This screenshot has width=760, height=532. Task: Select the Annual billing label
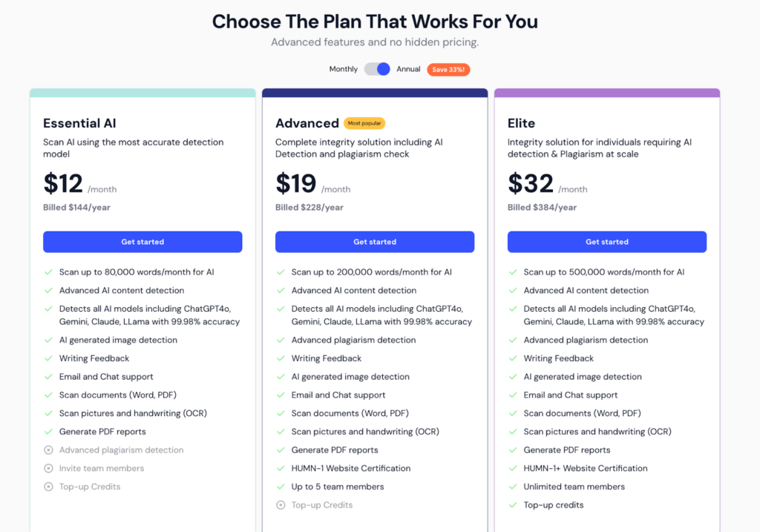coord(408,69)
